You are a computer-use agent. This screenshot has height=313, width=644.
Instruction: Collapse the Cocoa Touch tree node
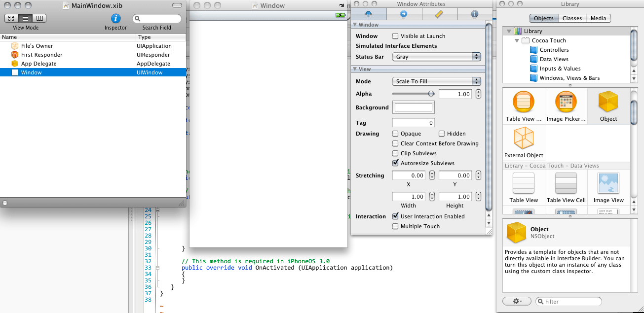517,40
